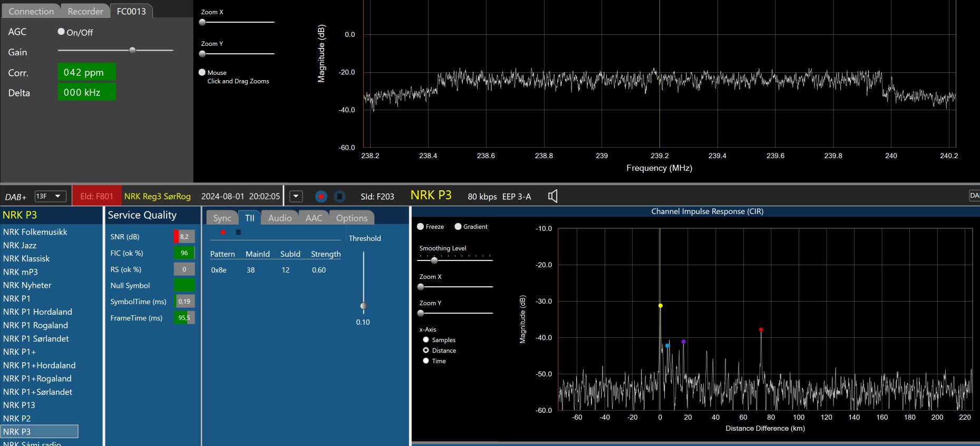Screen dimensions: 980x446
Task: Open the 13F channel dropdown
Action: point(51,196)
